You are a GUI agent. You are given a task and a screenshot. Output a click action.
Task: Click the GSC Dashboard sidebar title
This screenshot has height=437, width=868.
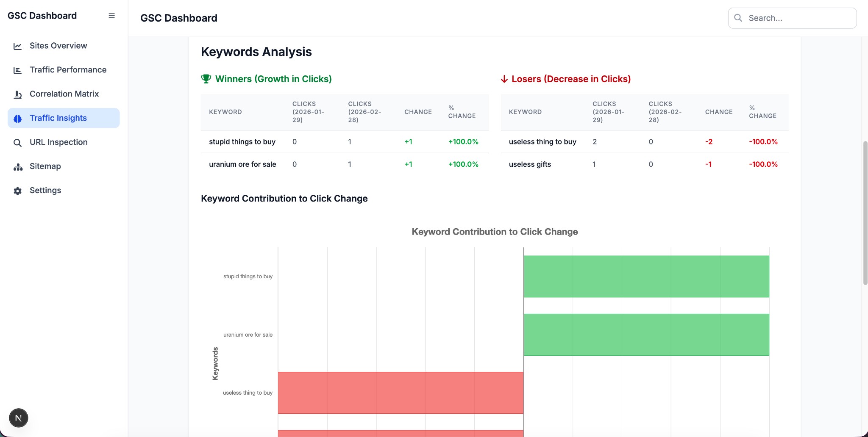point(42,16)
